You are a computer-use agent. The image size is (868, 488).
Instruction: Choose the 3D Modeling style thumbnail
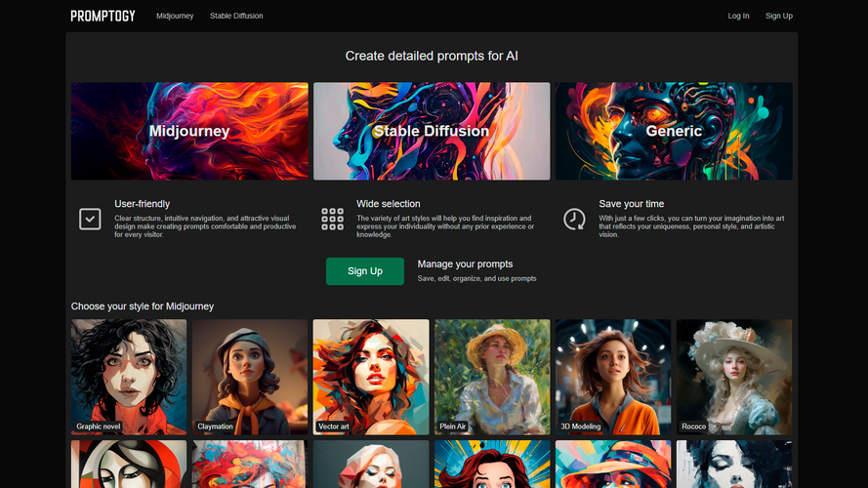point(613,377)
